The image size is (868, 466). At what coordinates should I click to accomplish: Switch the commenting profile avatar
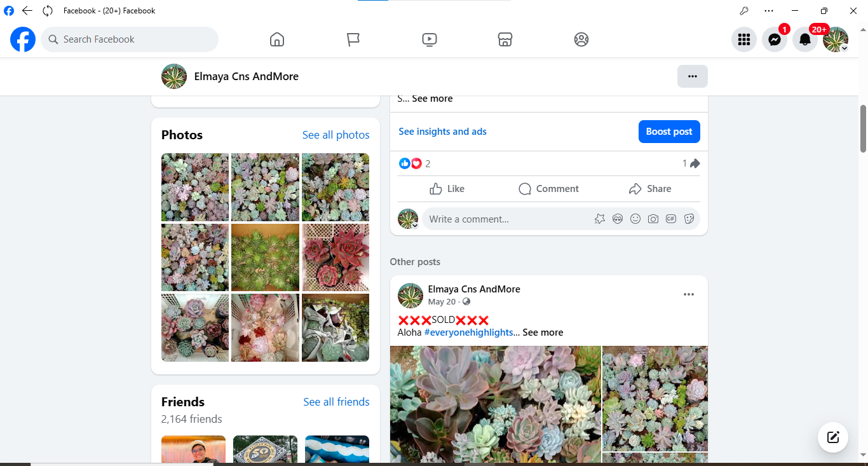click(408, 219)
